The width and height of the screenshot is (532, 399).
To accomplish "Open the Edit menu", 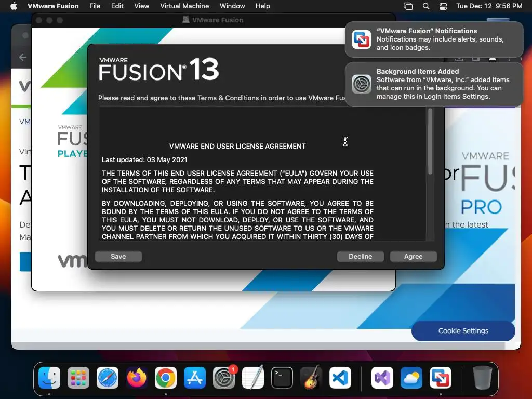I will point(117,6).
